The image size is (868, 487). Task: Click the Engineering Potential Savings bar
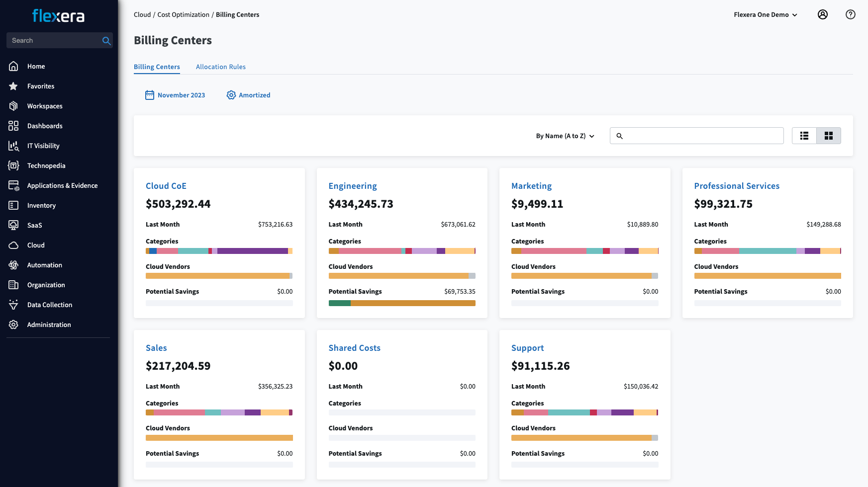coord(402,303)
